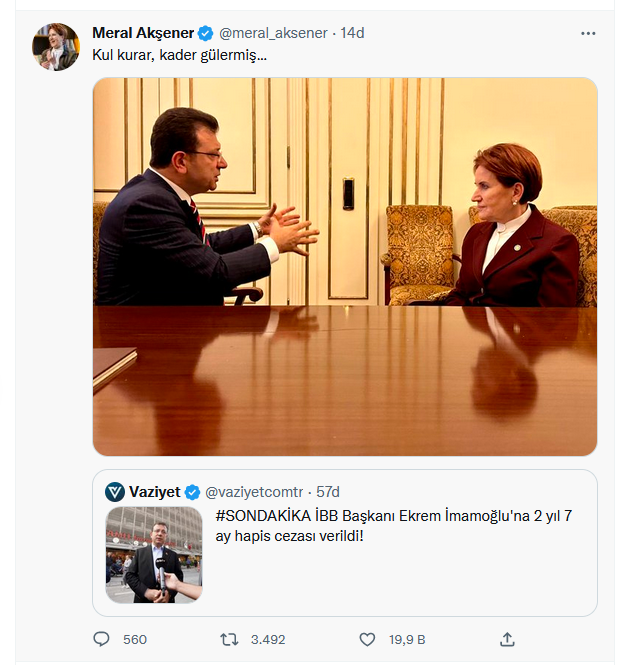
Task: Open the quoted tweet text about İmamoğlu
Action: tap(399, 526)
